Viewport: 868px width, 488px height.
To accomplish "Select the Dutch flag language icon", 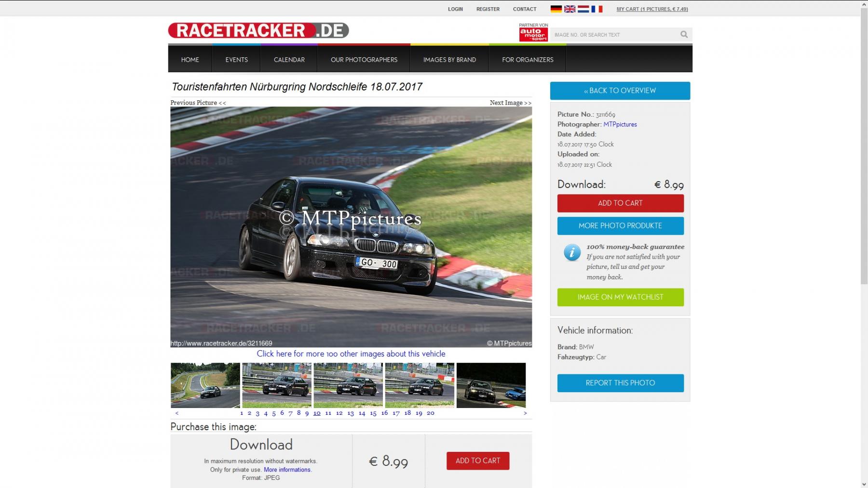I will (x=583, y=9).
